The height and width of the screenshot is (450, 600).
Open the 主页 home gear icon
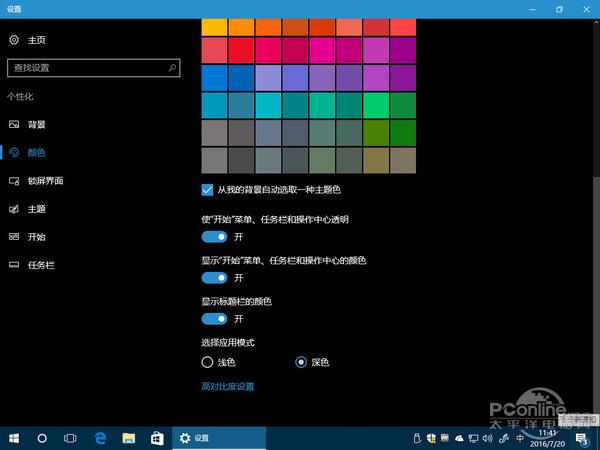14,40
